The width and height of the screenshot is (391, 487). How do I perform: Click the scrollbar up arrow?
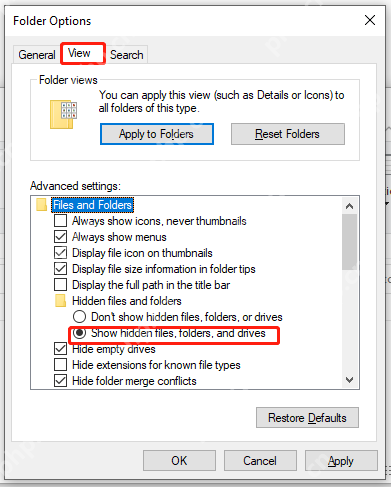pos(349,206)
